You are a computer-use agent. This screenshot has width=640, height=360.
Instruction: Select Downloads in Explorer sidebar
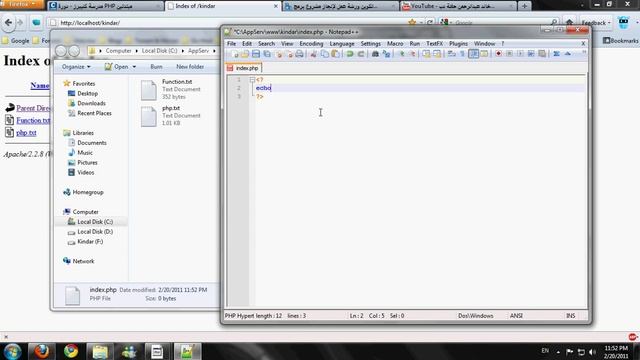pyautogui.click(x=91, y=103)
